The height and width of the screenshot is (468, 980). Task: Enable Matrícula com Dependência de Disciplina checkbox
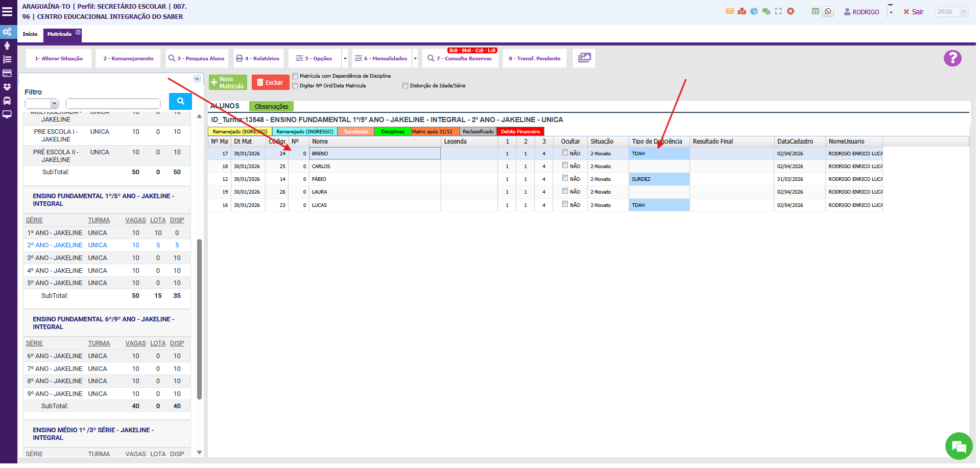(x=295, y=76)
